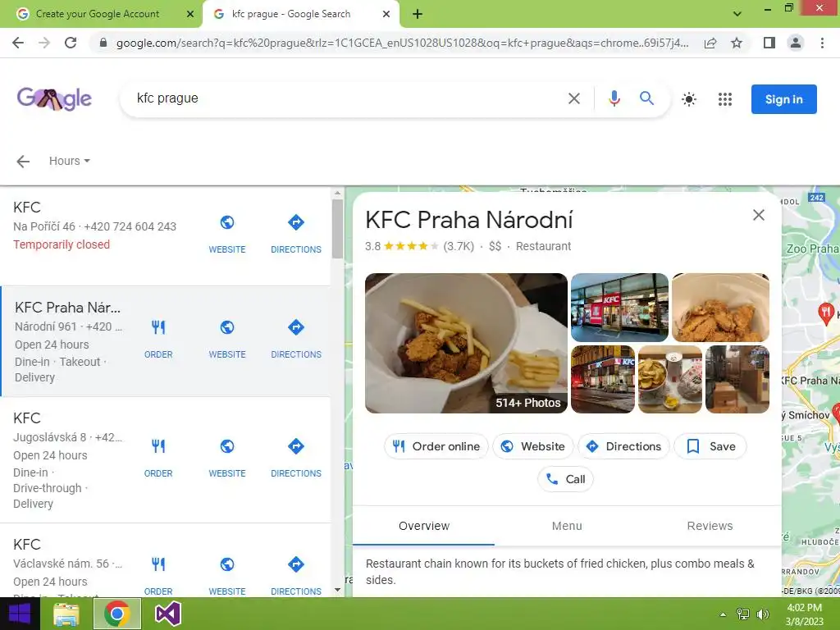840x630 pixels.
Task: Order from KFC Václavské nám. 56
Action: coord(158,576)
